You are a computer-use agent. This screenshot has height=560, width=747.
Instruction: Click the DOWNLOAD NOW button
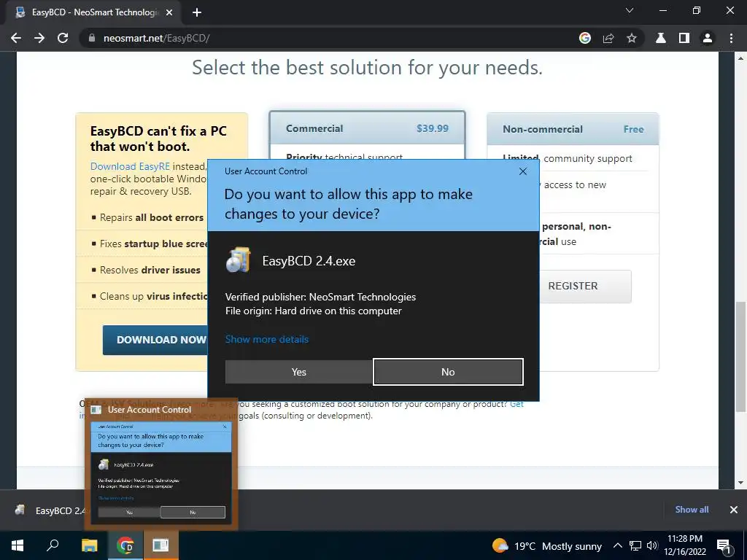point(155,340)
